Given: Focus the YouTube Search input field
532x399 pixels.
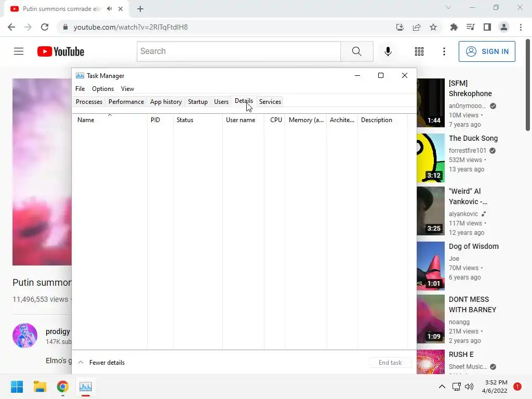Looking at the screenshot, I should tap(239, 51).
